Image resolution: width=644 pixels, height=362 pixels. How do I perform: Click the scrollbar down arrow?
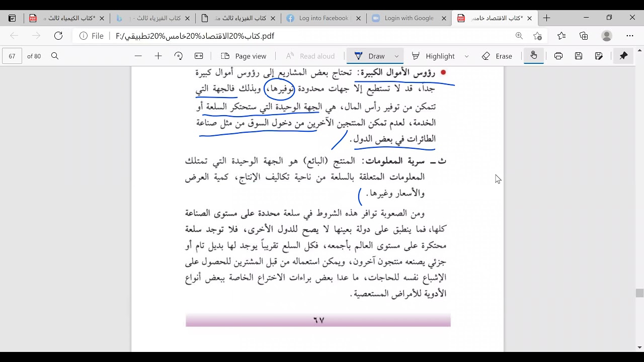[639, 347]
